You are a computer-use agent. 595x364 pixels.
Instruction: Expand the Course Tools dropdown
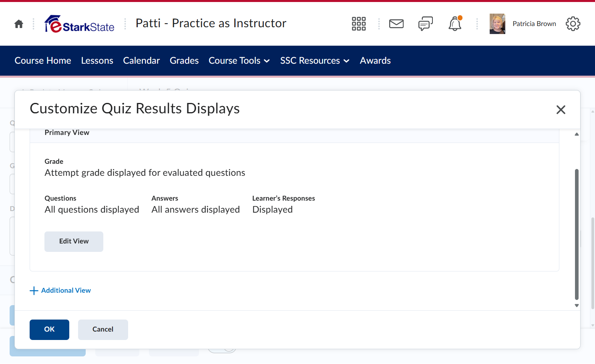[x=239, y=60]
